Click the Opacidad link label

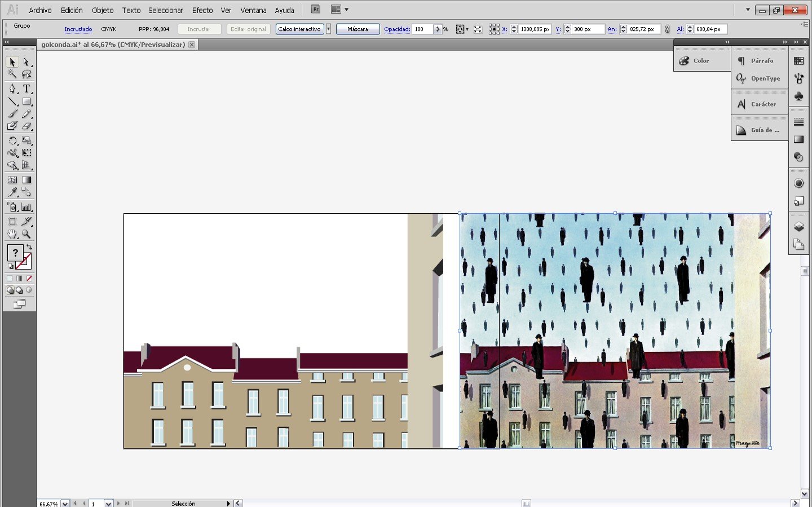pyautogui.click(x=397, y=29)
